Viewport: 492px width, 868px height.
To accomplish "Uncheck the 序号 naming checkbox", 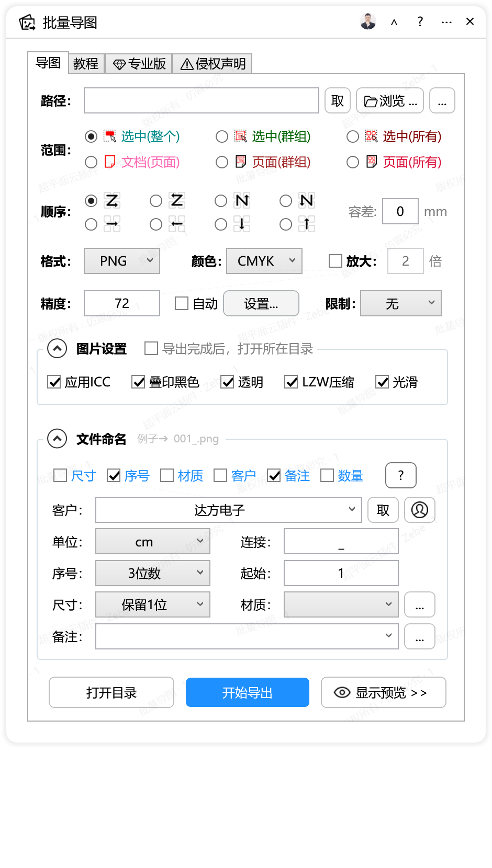I will tap(114, 475).
